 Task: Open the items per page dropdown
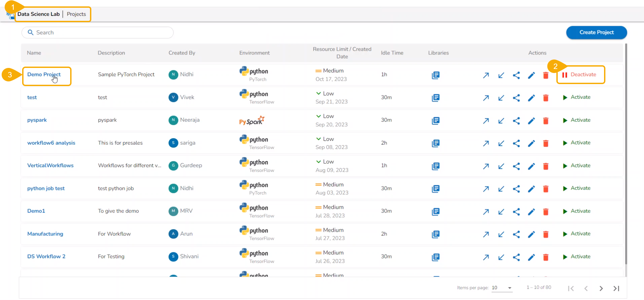point(502,288)
